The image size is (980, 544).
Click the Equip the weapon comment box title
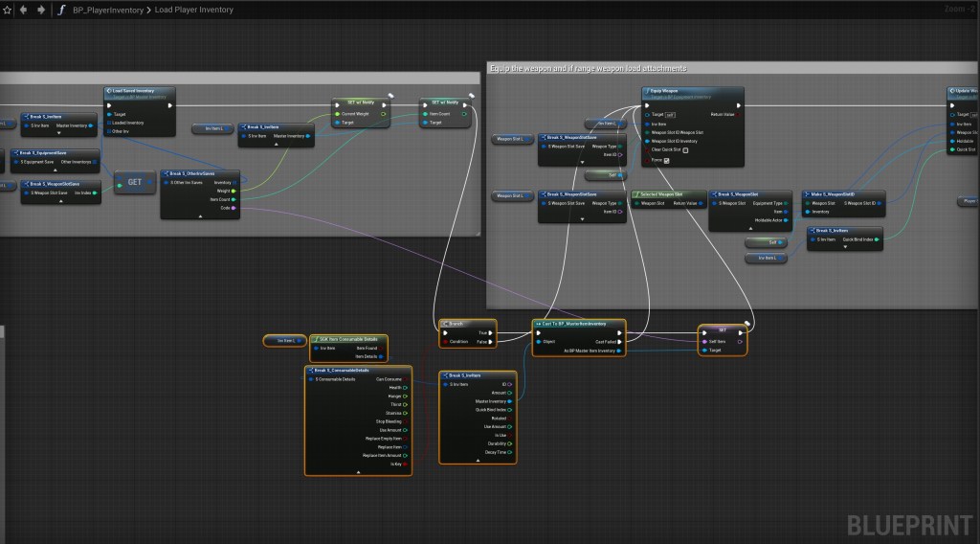588,69
